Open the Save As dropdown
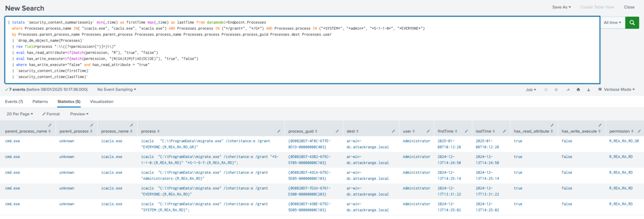This screenshot has height=219, width=644. pyautogui.click(x=562, y=7)
